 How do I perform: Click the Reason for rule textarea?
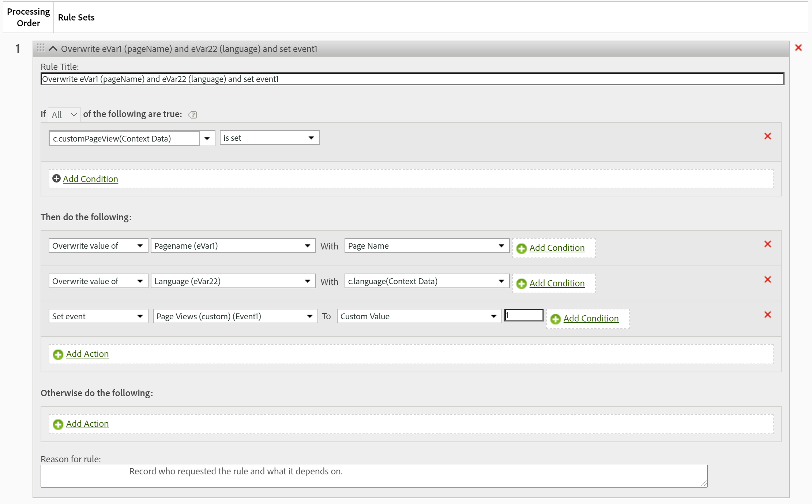point(374,476)
